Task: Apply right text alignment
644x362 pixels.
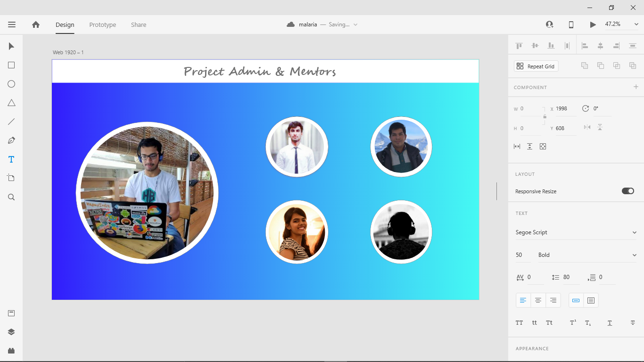Action: pos(553,300)
